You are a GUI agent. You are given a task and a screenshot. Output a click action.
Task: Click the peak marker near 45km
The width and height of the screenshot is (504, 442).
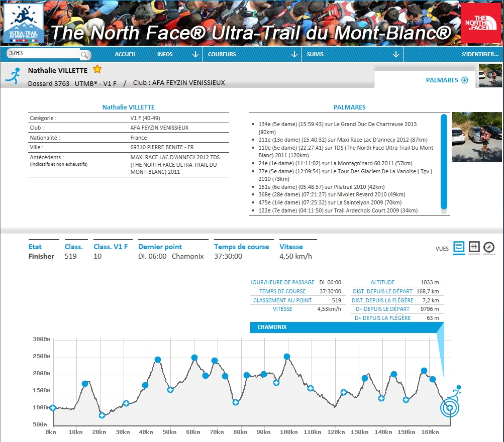click(x=157, y=360)
